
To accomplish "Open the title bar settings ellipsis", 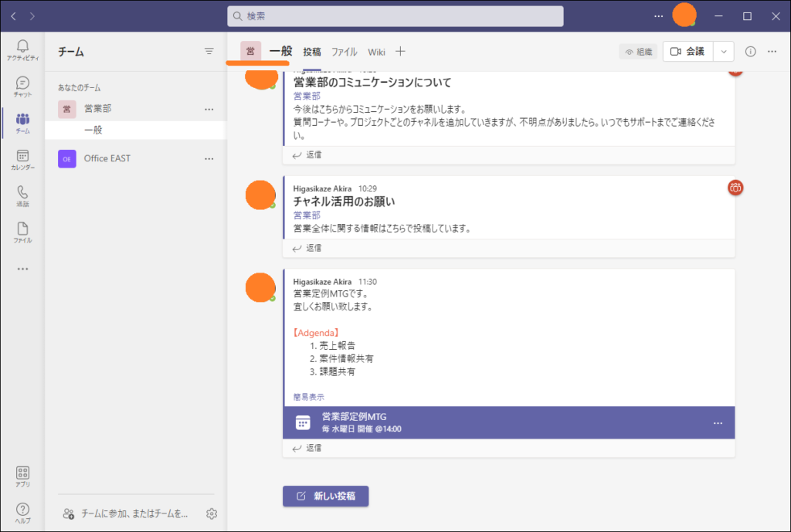I will click(x=658, y=16).
